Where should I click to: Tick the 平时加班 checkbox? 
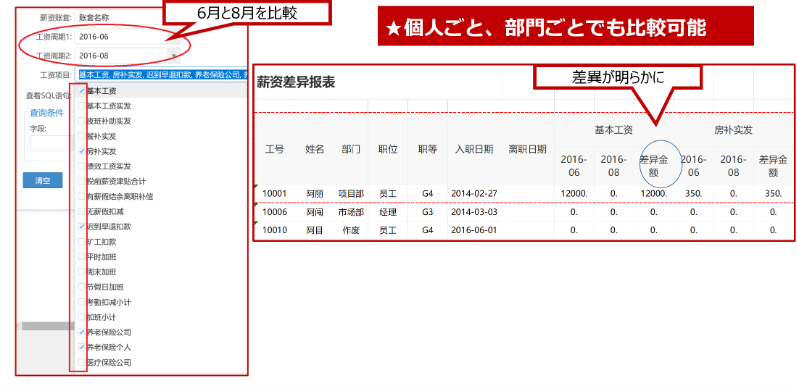(x=81, y=257)
